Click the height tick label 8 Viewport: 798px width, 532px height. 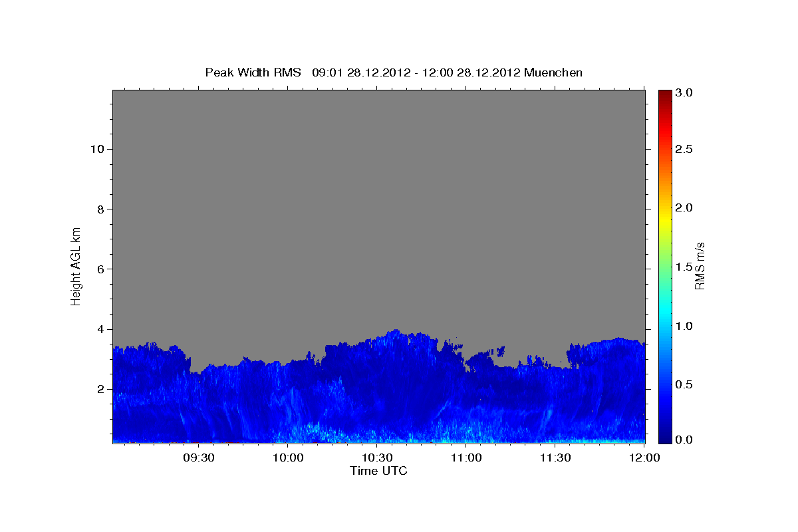point(102,209)
